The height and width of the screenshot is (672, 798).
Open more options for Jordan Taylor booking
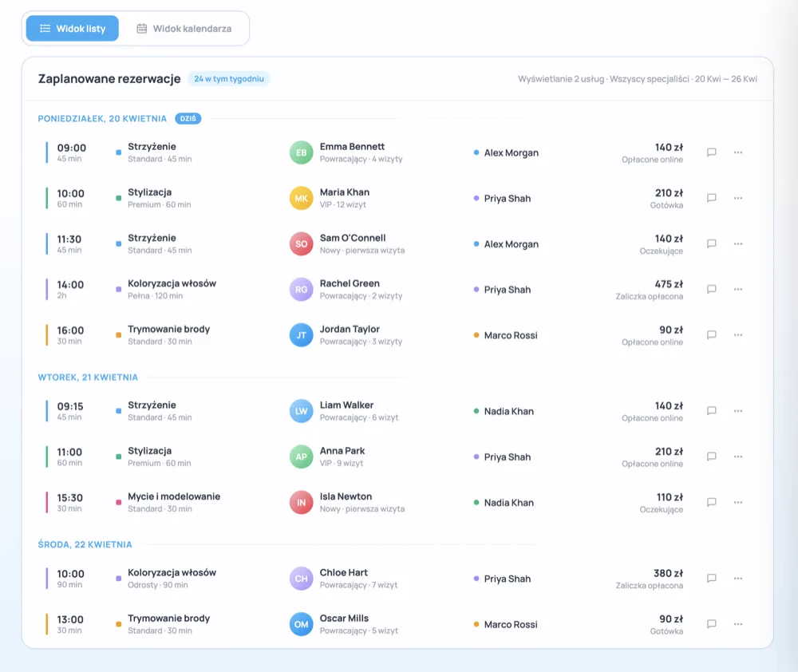click(738, 335)
